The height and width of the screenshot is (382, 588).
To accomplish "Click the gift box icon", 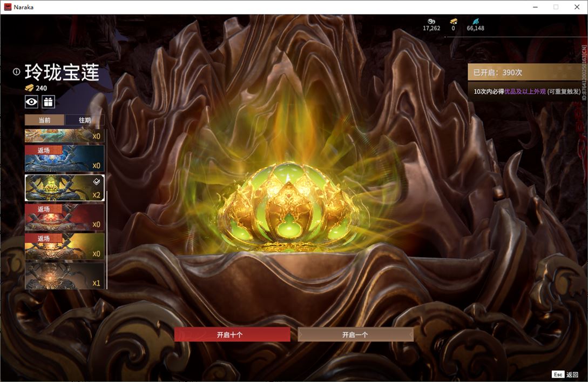I will click(x=49, y=102).
